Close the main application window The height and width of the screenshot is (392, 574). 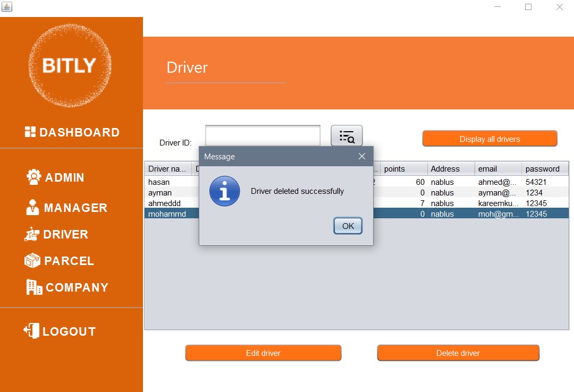559,6
